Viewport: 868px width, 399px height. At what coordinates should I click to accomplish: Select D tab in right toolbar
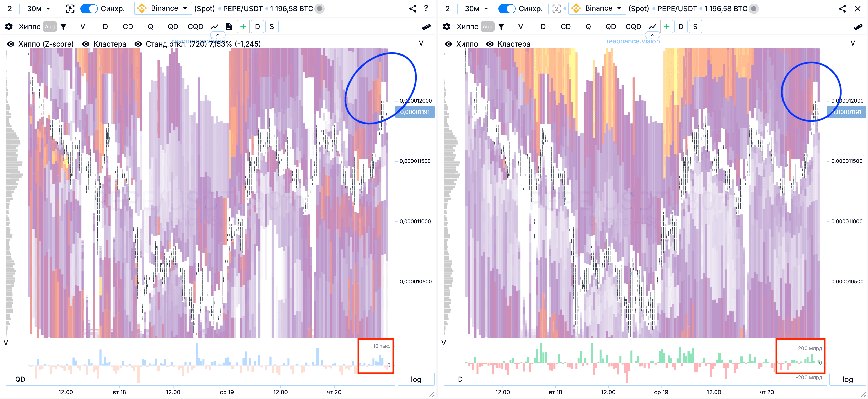543,27
